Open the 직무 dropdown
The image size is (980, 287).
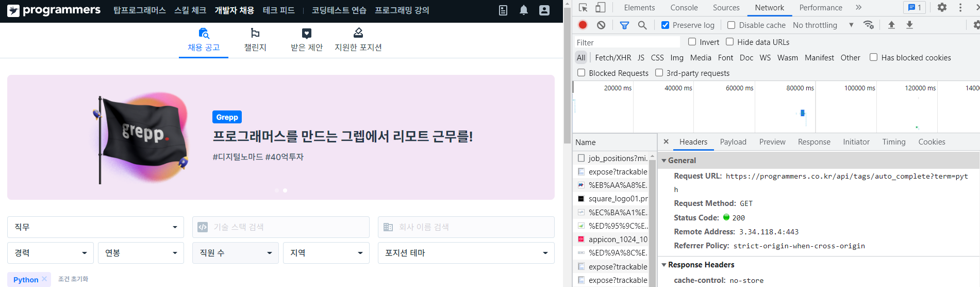95,227
